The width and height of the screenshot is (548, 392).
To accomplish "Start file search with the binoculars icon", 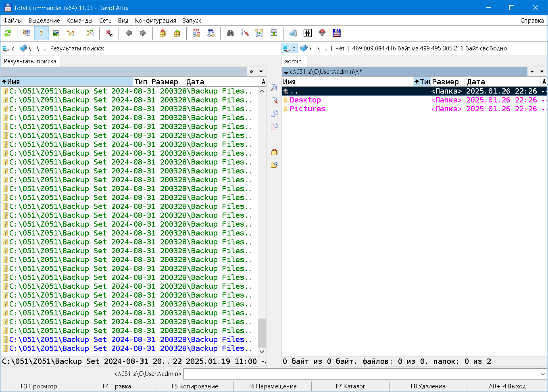I will pos(230,33).
